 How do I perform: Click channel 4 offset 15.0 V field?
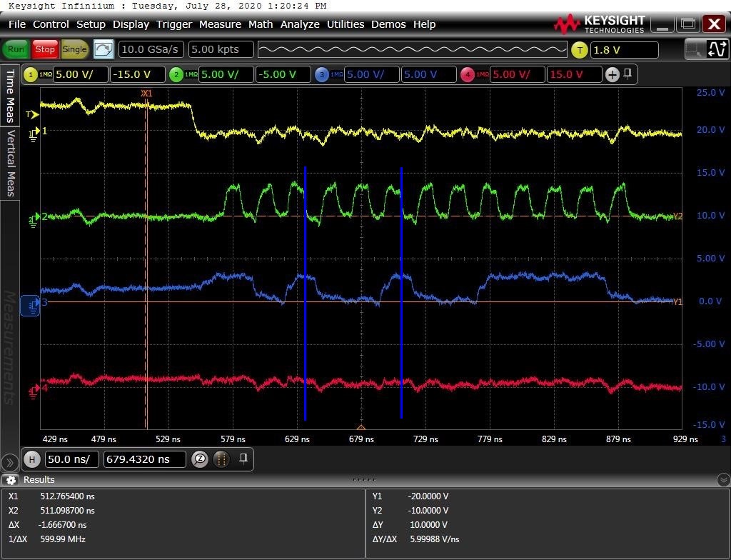[574, 74]
